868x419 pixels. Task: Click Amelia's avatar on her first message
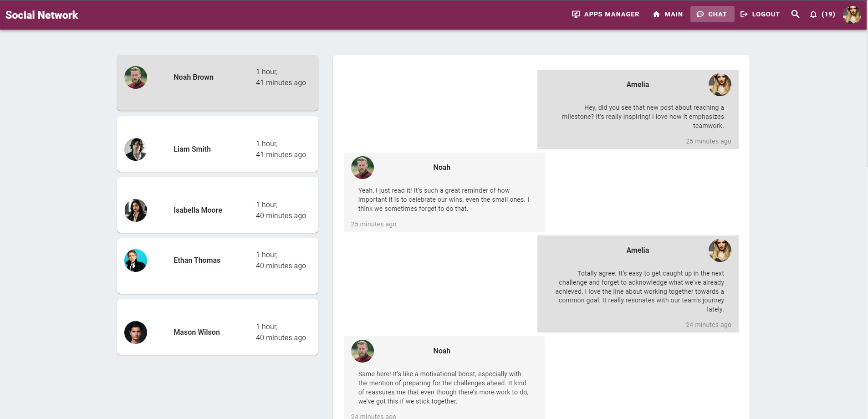(720, 85)
